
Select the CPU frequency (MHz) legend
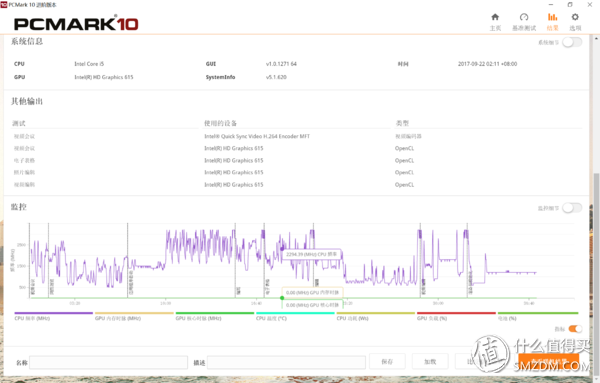point(32,318)
